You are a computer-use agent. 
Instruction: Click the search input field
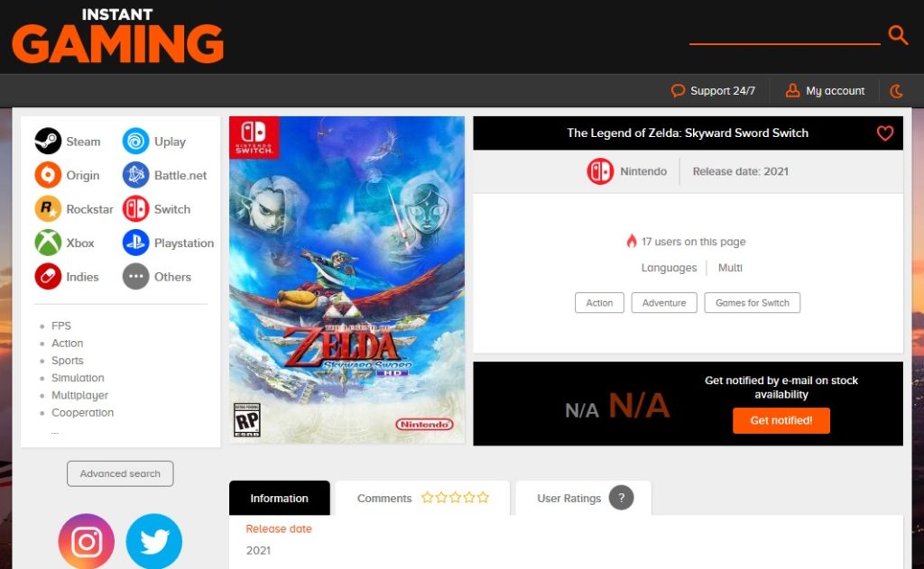point(784,33)
